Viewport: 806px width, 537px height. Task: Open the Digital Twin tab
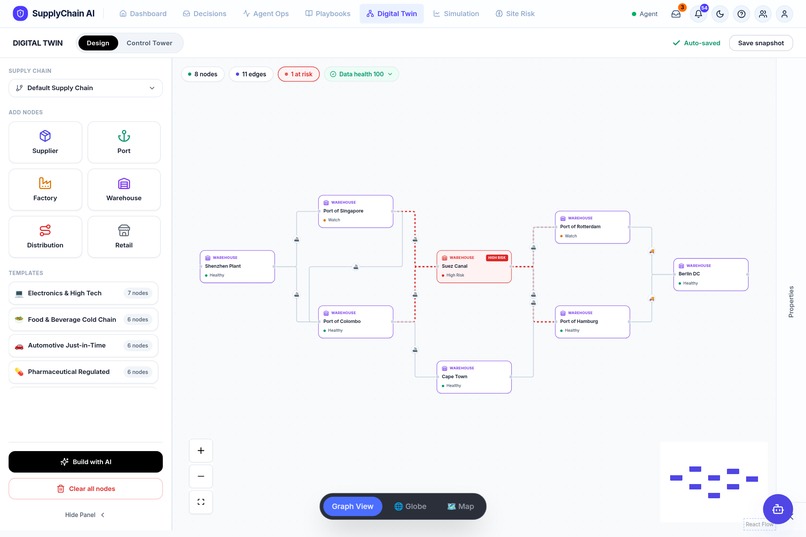[392, 14]
